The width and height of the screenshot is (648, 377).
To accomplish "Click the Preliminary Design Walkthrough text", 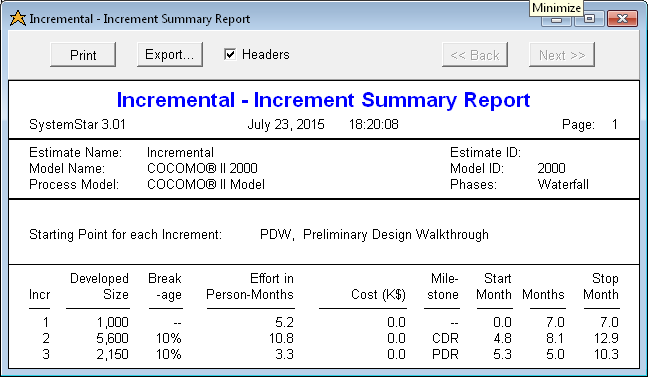I will pyautogui.click(x=395, y=234).
